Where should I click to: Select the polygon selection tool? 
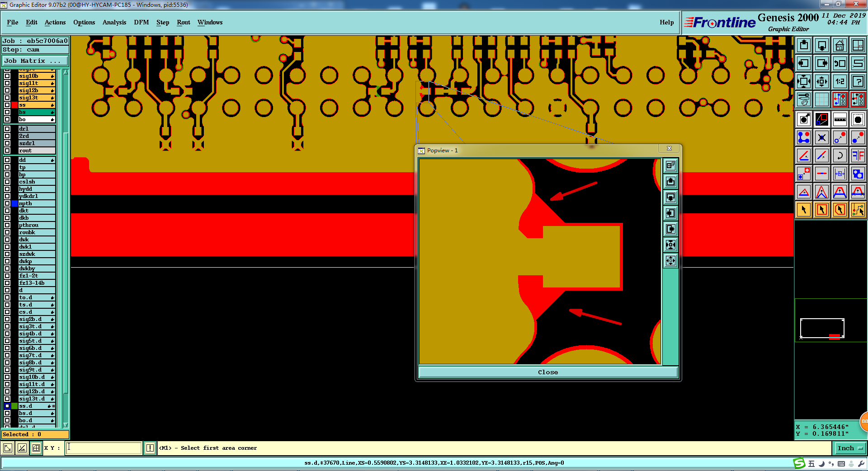click(x=840, y=210)
